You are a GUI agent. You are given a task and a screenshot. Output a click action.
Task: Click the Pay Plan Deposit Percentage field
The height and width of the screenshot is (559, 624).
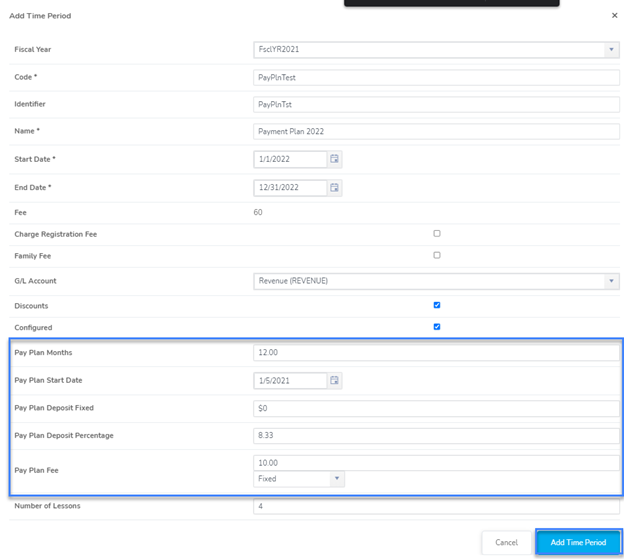[x=436, y=436]
